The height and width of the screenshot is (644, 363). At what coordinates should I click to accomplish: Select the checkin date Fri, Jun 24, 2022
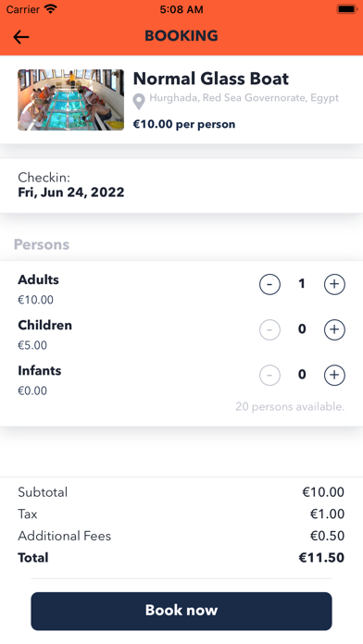(71, 192)
